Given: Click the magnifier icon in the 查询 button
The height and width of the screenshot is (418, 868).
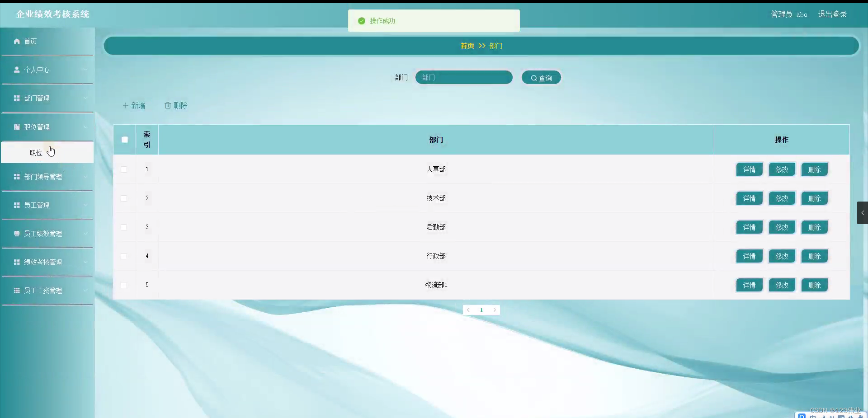Looking at the screenshot, I should pyautogui.click(x=534, y=77).
